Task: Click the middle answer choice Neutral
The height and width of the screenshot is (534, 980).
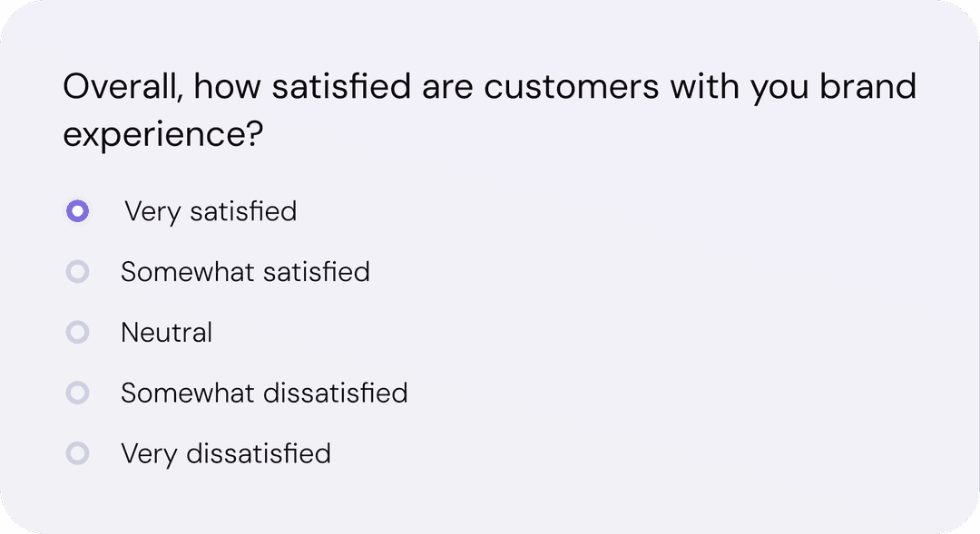Action: 167,332
